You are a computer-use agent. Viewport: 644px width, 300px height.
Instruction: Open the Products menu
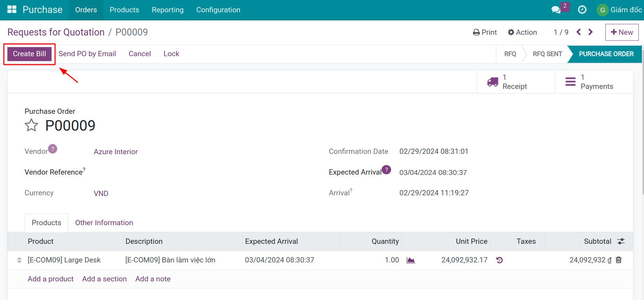(x=124, y=10)
